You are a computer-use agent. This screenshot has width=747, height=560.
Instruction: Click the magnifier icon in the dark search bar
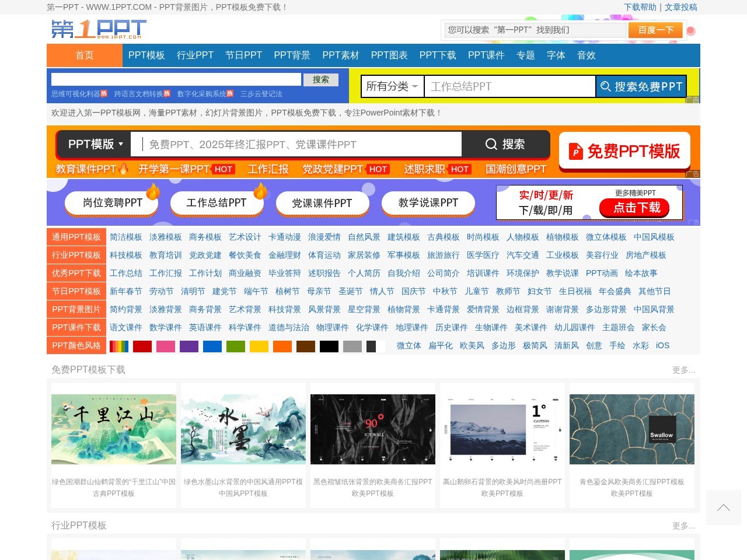[491, 144]
